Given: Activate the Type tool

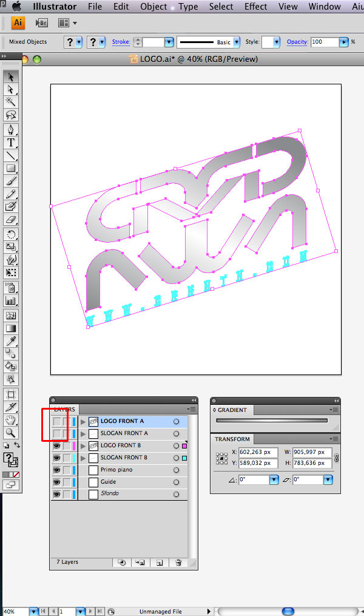Looking at the screenshot, I should click(10, 143).
